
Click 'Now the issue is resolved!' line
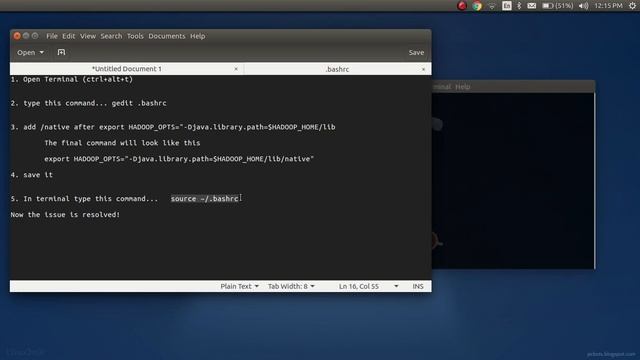tap(65, 215)
